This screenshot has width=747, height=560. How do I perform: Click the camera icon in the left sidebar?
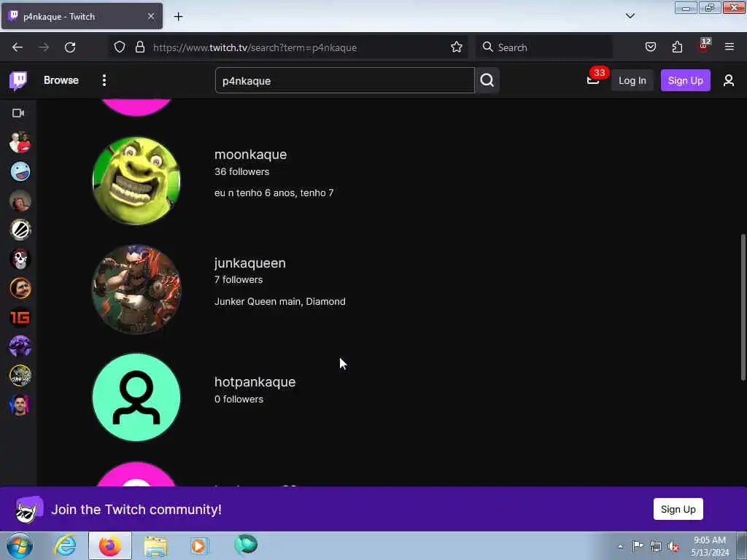coord(18,113)
